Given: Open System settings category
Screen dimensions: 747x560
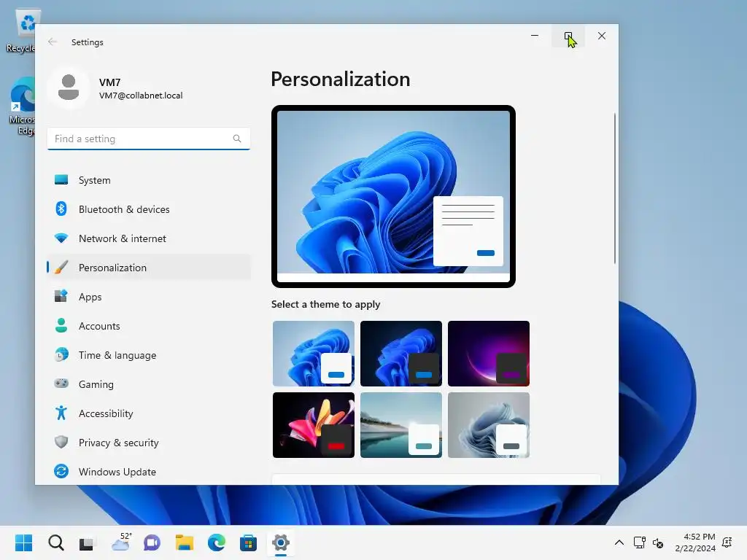Looking at the screenshot, I should click(149, 180).
